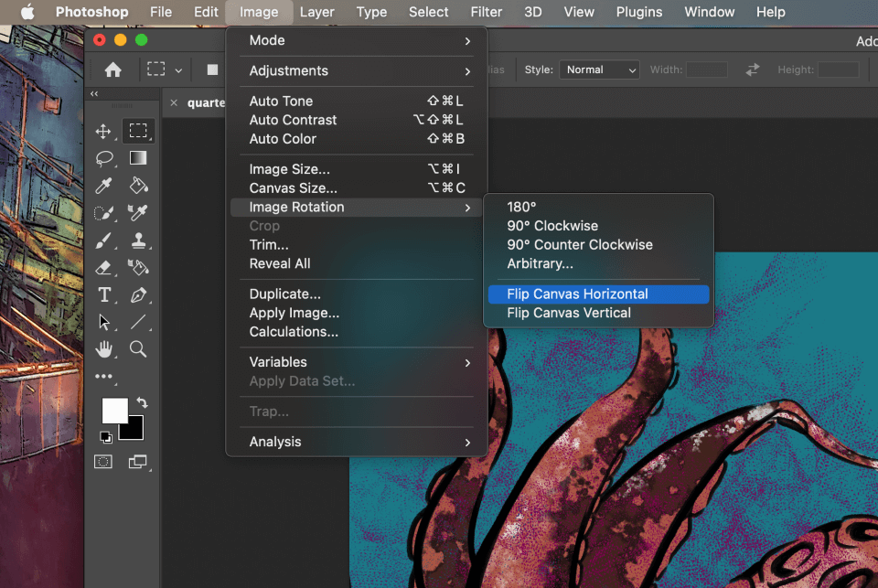This screenshot has height=588, width=878.
Task: Open Arbitrary rotation dialog
Action: tap(598, 263)
